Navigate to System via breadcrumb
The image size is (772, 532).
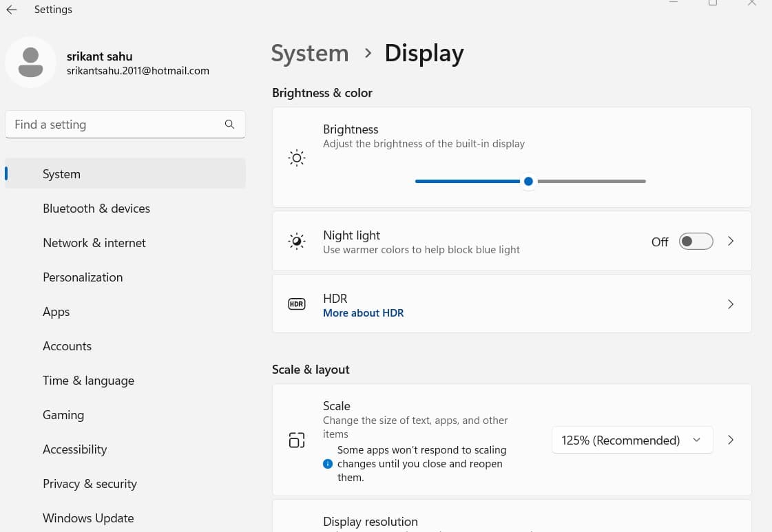pos(310,54)
